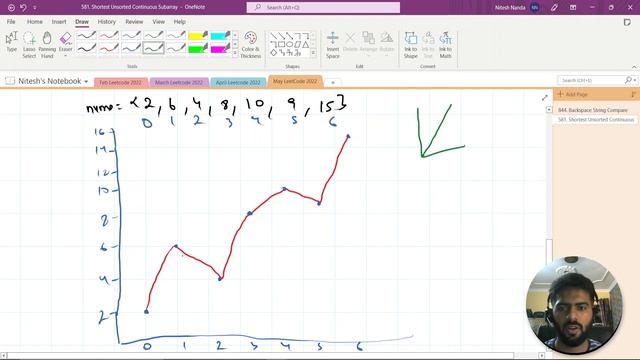Click the Undo button in title bar
This screenshot has height=360, width=640.
click(x=23, y=7)
